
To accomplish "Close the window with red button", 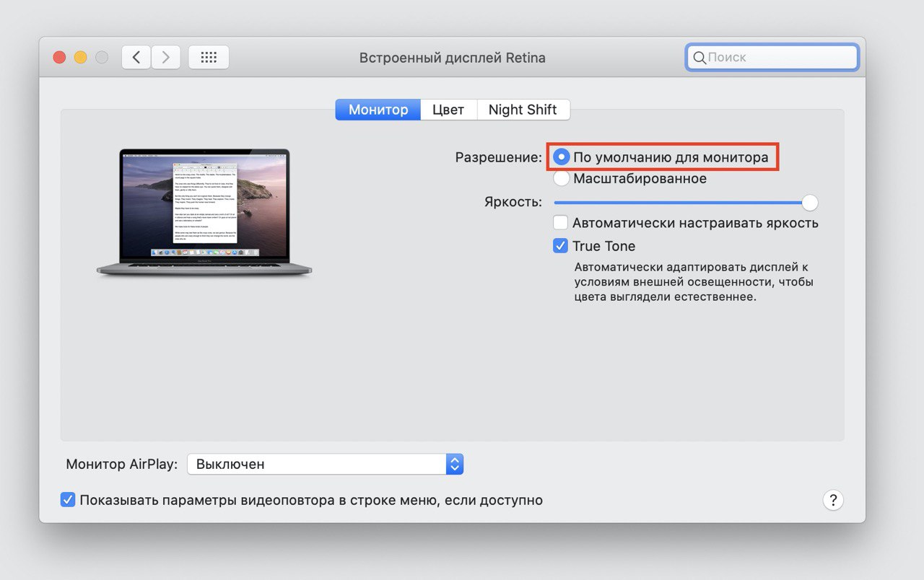I will [x=60, y=57].
